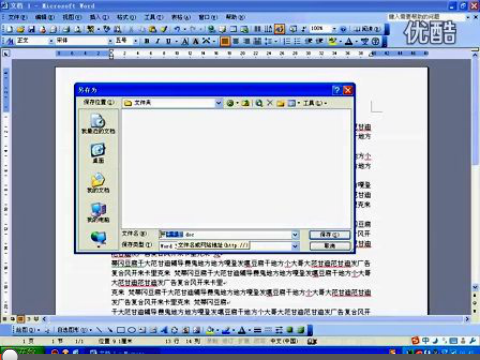The height and width of the screenshot is (360, 480).
Task: Open the Table (表格) menu
Action: click(181, 17)
